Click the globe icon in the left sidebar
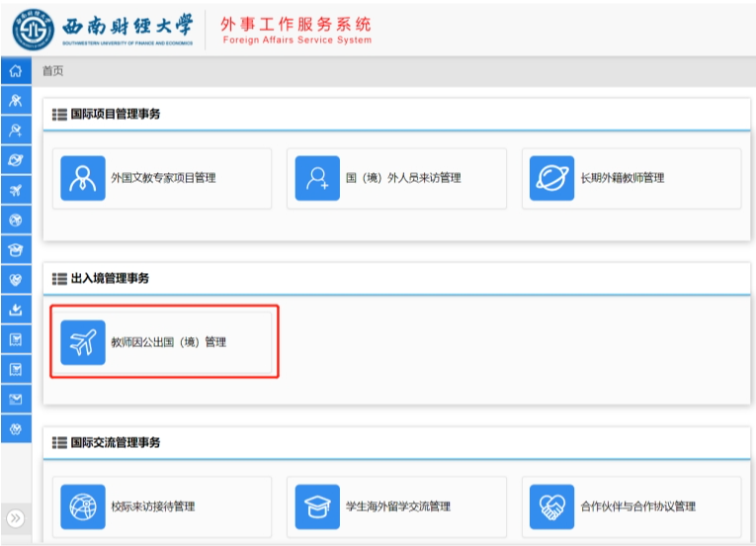 [15, 220]
